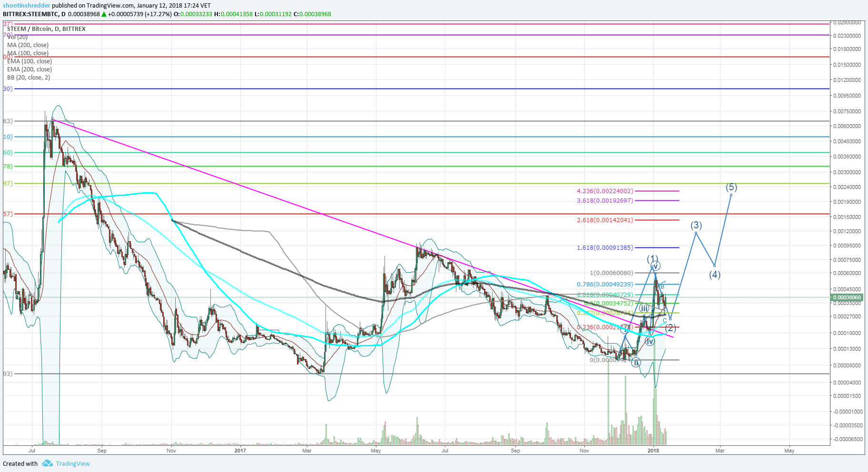Click the H:0.00041358 high value in header
868x472 pixels.
pyautogui.click(x=233, y=14)
